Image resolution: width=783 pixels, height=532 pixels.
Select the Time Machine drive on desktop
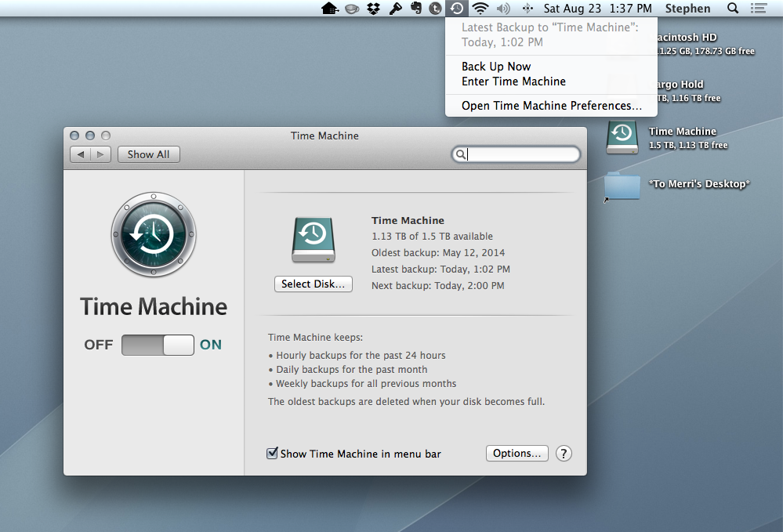[622, 137]
